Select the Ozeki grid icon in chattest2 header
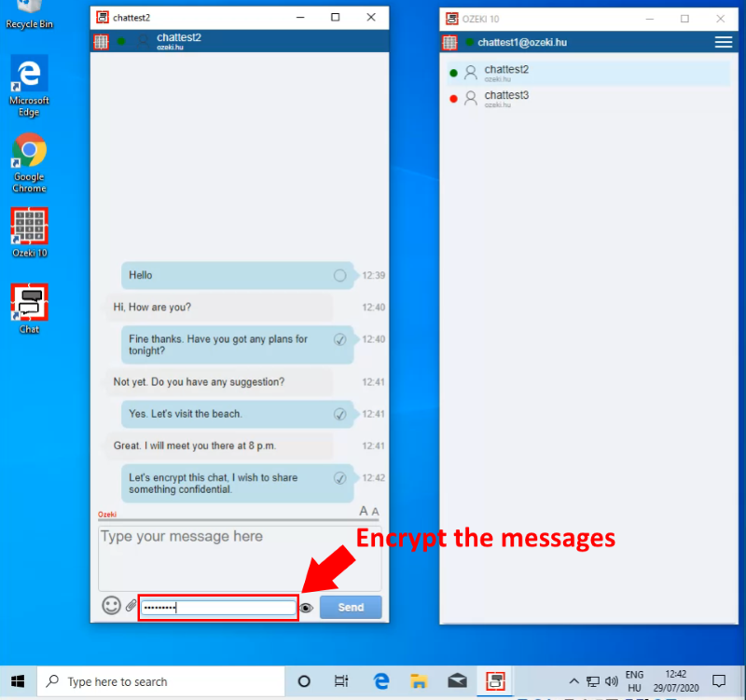The height and width of the screenshot is (700, 746). 101,41
